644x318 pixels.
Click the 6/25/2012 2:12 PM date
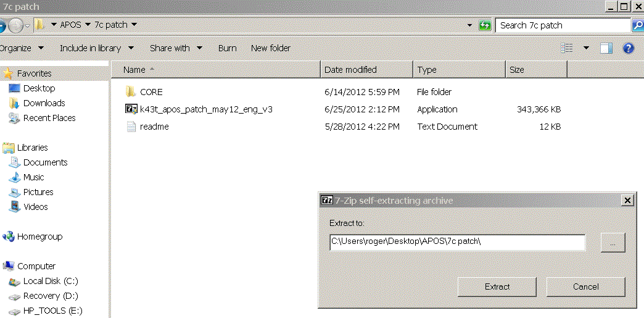(x=362, y=109)
